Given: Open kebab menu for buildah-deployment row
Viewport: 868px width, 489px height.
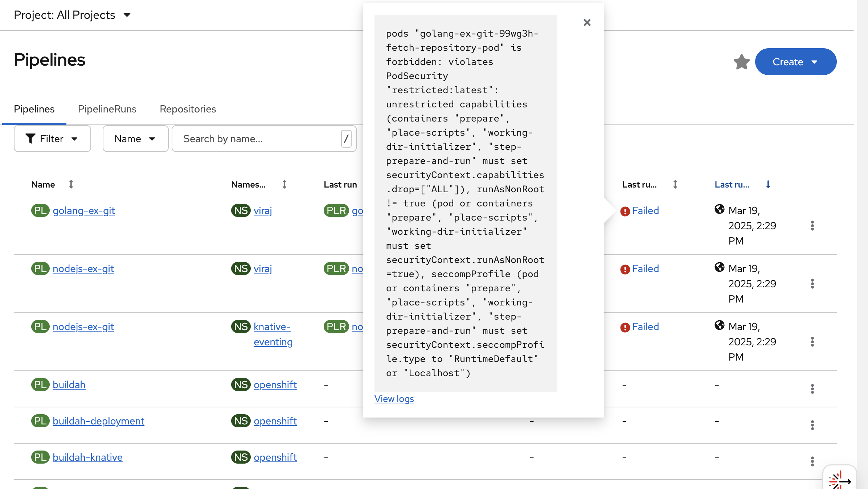Looking at the screenshot, I should pyautogui.click(x=812, y=425).
